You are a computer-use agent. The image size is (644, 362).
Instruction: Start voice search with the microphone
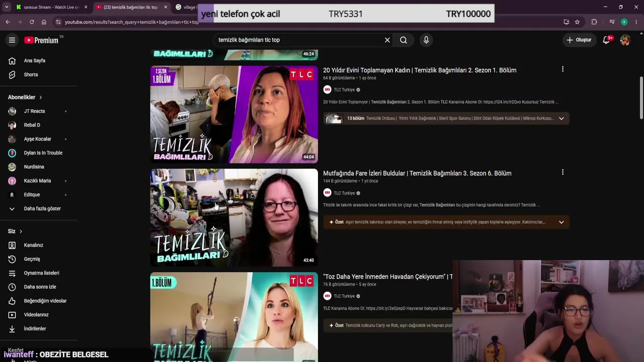[x=426, y=40]
